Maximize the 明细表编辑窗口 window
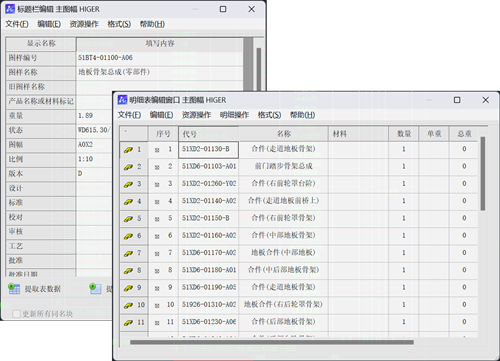The width and height of the screenshot is (500, 361). (x=457, y=100)
